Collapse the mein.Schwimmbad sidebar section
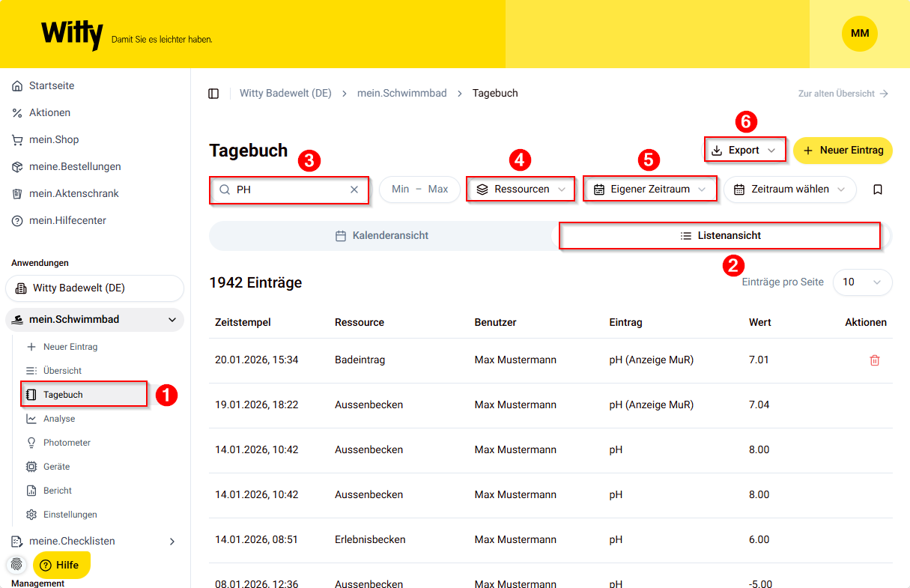The width and height of the screenshot is (910, 588). click(x=94, y=320)
